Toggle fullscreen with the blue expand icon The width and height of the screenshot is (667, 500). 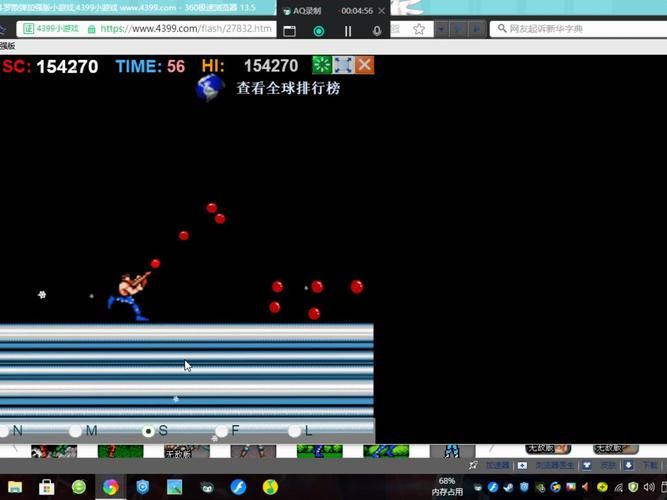pyautogui.click(x=343, y=65)
